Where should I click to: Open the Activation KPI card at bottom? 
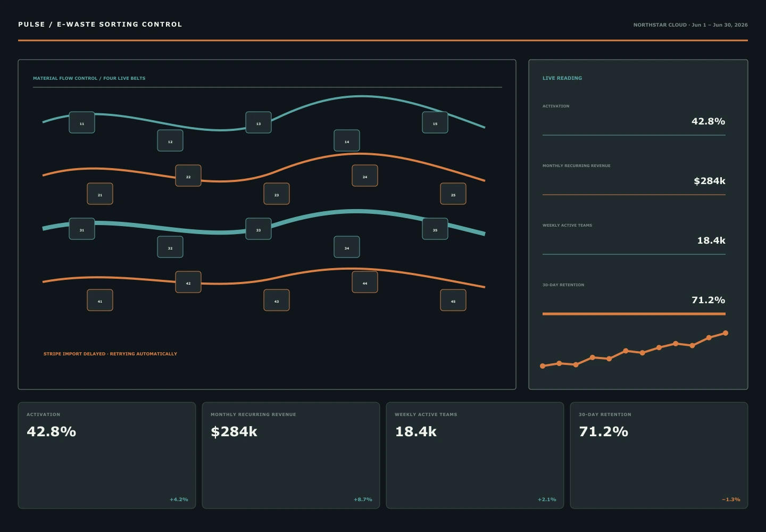(107, 455)
